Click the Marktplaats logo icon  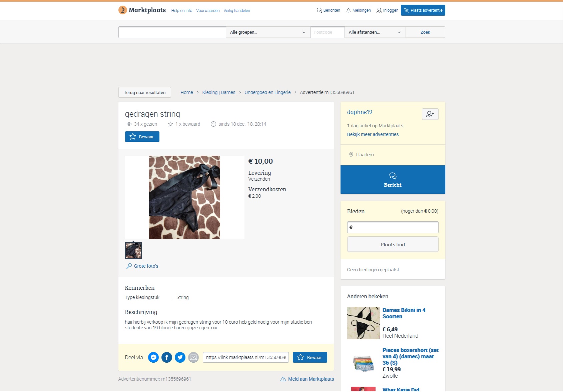pyautogui.click(x=123, y=10)
